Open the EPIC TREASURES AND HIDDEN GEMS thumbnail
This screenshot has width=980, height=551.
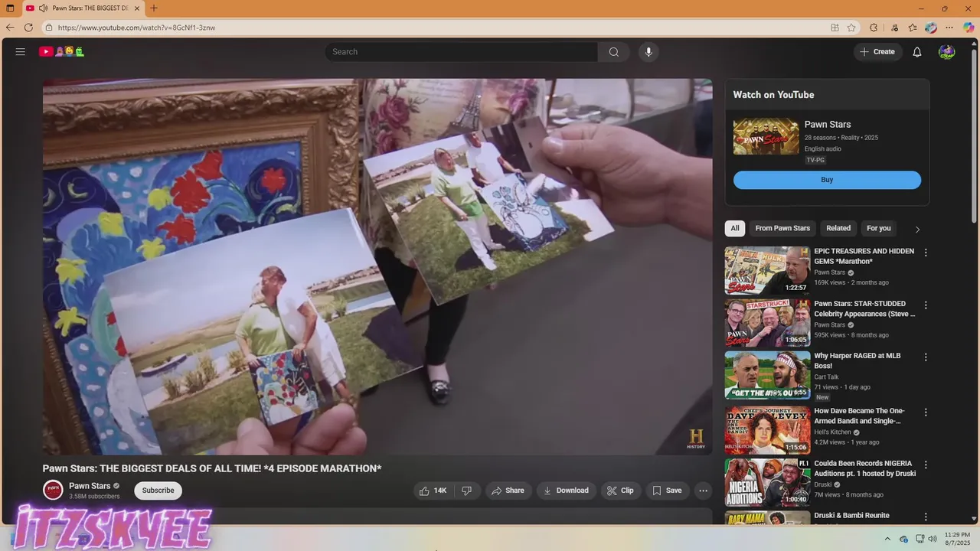click(x=767, y=270)
